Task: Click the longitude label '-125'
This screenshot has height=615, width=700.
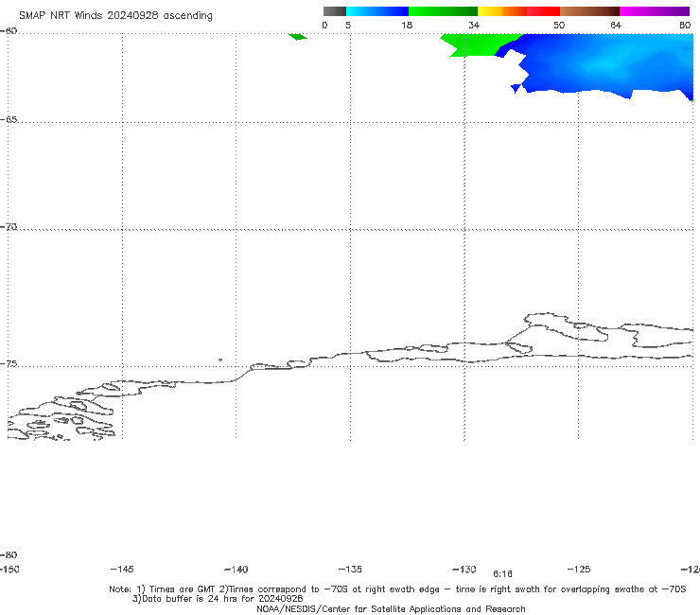Action: (579, 569)
